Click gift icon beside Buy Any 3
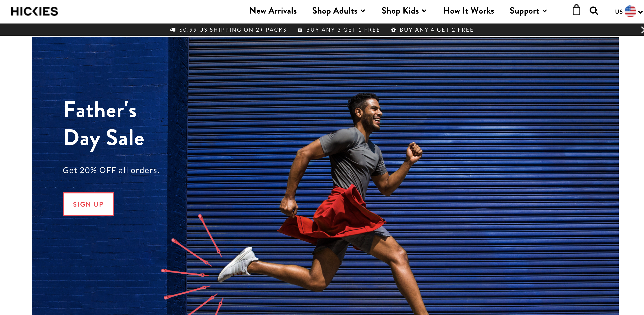This screenshot has height=315, width=644. (300, 30)
